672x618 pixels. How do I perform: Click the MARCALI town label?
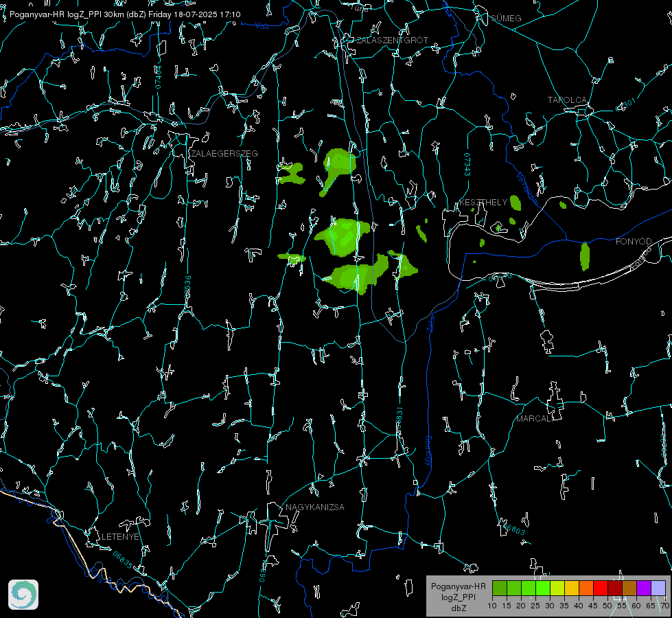535,419
